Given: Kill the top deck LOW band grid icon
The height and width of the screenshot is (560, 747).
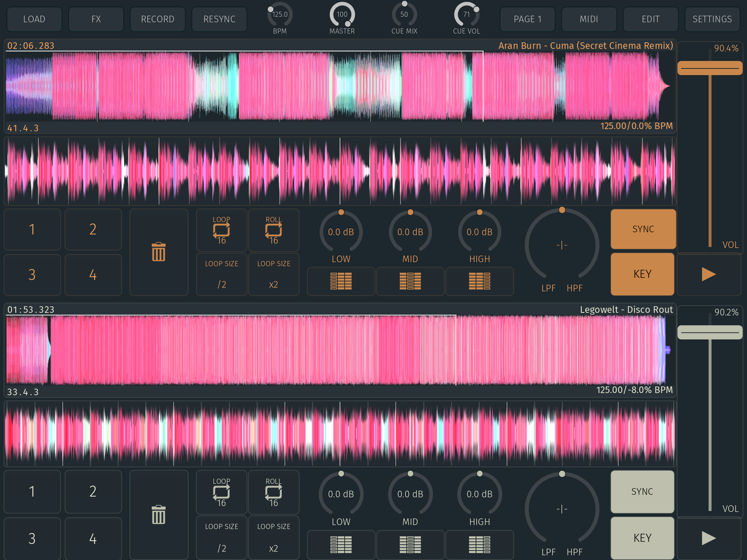Looking at the screenshot, I should [341, 281].
